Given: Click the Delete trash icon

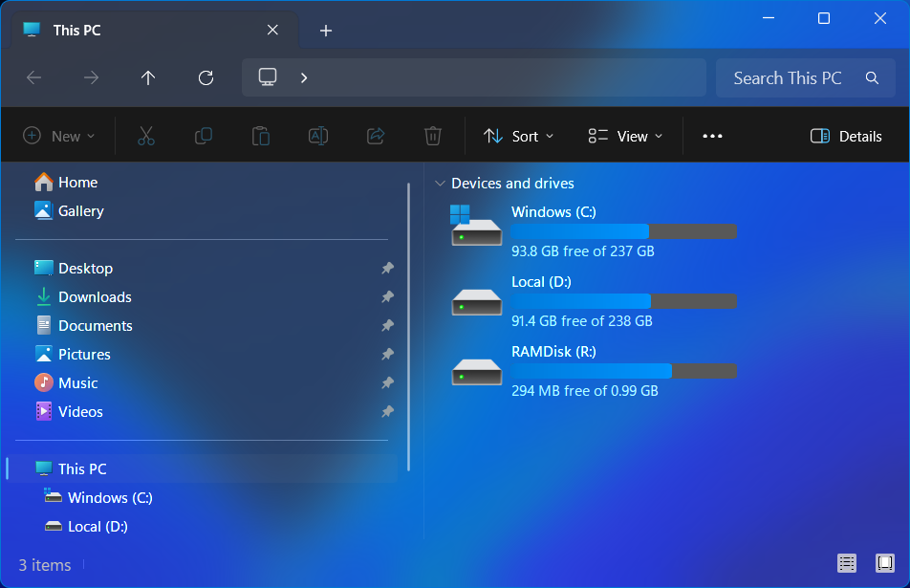Looking at the screenshot, I should (x=433, y=136).
